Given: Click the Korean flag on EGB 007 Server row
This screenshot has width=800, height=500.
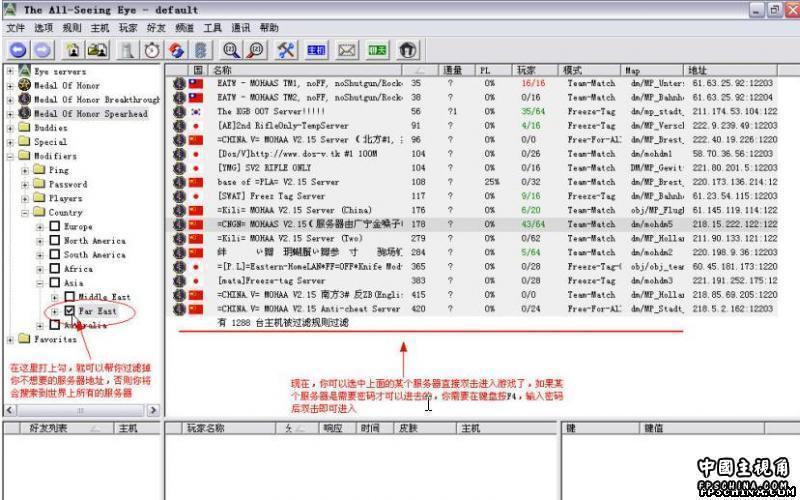Looking at the screenshot, I should click(x=195, y=111).
